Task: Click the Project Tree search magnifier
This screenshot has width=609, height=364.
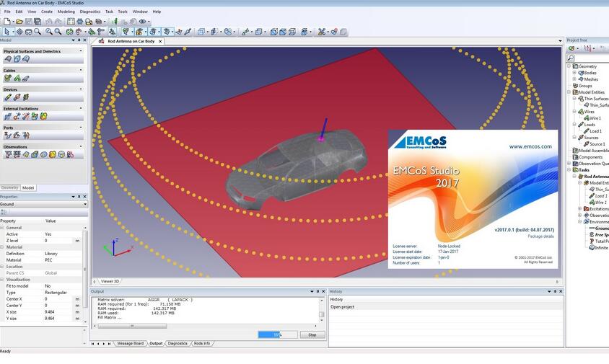Action: tap(571, 58)
